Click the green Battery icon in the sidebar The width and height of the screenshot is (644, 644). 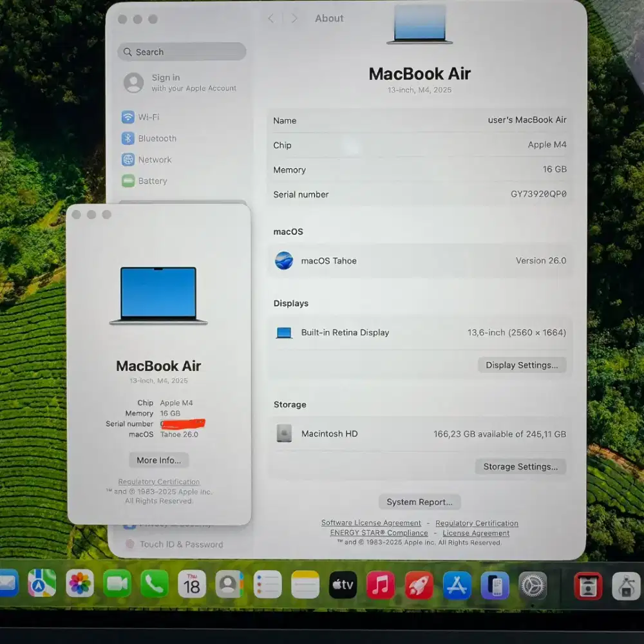coord(128,181)
